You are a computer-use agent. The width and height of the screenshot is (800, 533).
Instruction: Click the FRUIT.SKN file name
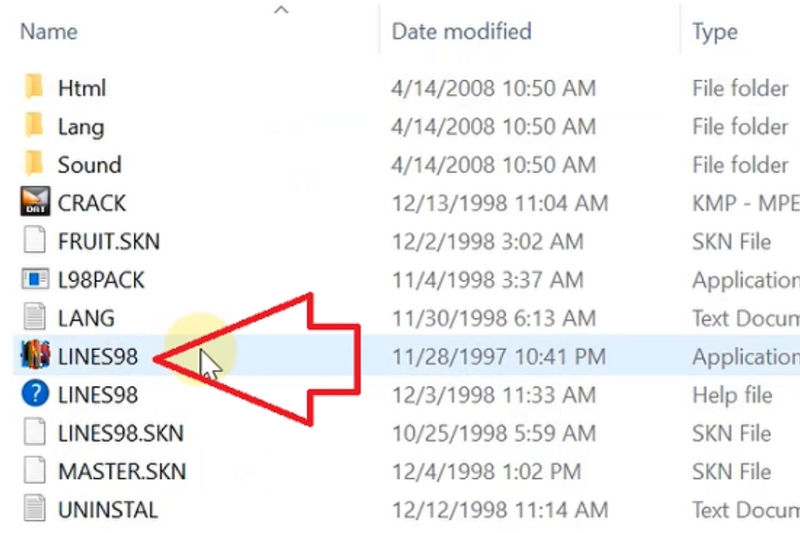(108, 241)
